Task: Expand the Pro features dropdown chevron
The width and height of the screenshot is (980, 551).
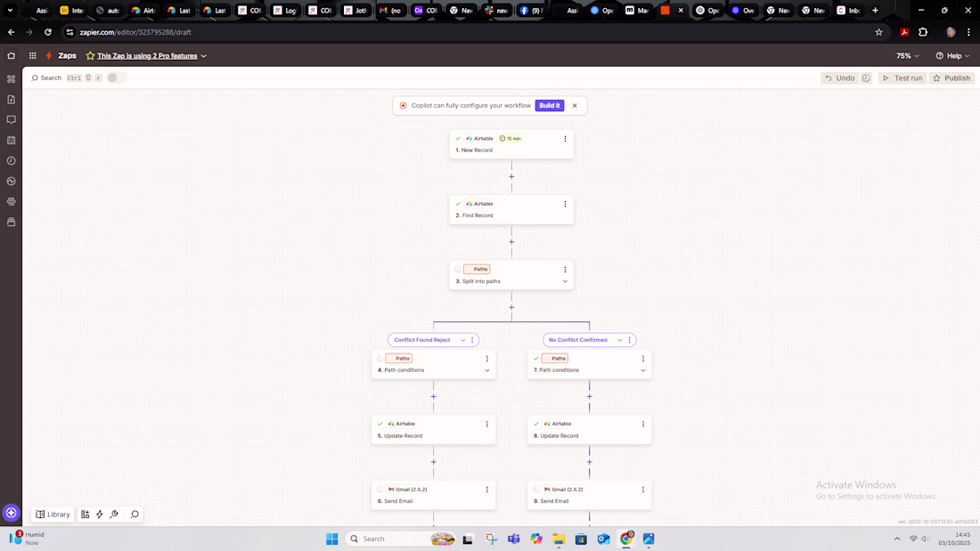Action: pos(204,56)
